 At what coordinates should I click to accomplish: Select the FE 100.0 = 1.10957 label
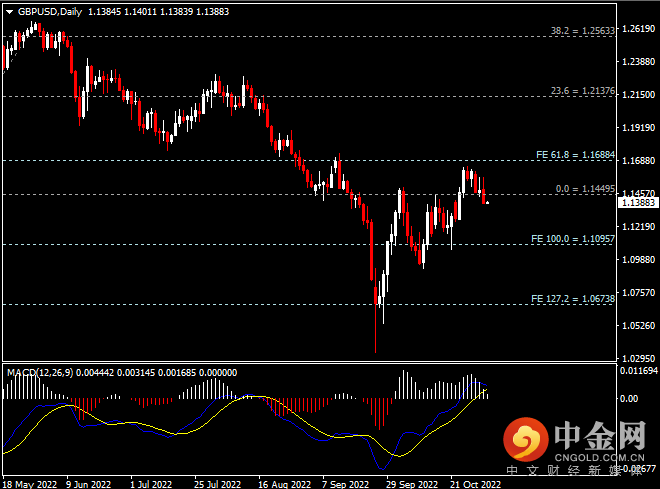pos(573,239)
